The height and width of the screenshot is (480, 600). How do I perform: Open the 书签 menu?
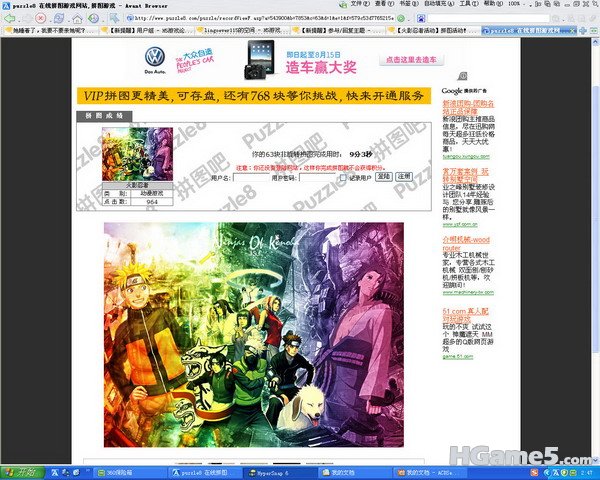point(409,3)
